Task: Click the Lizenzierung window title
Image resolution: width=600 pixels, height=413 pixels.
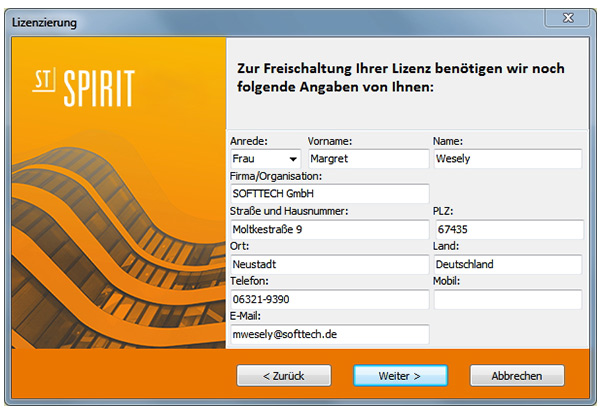Action: [x=44, y=22]
